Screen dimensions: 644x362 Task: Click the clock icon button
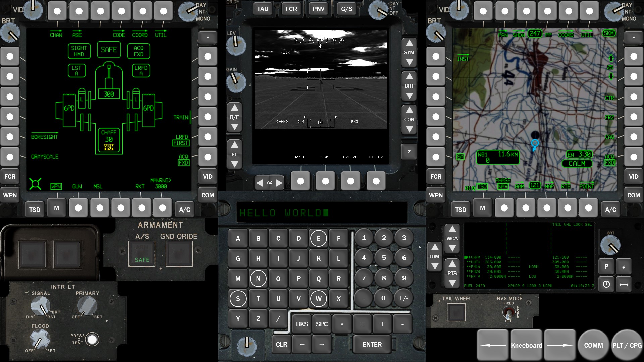click(x=606, y=284)
